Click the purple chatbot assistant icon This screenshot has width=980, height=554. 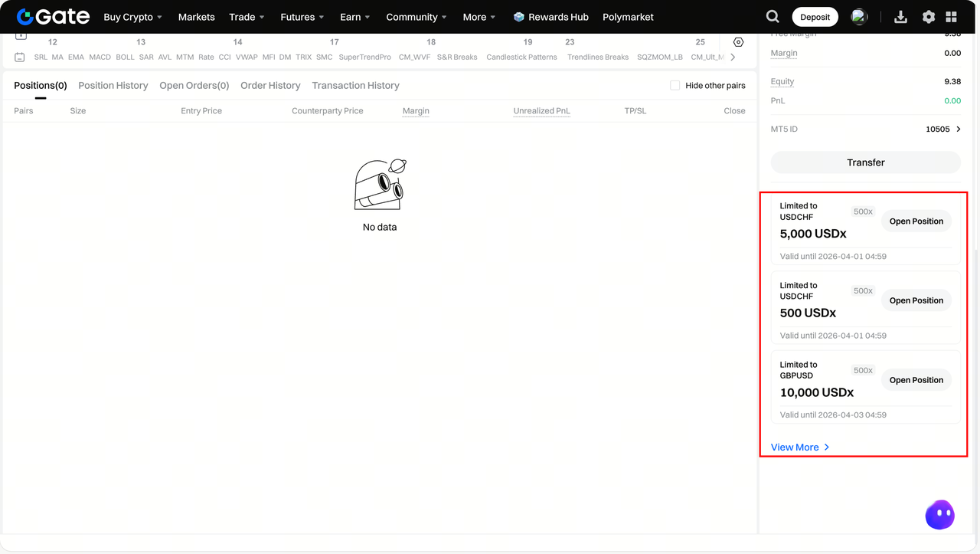939,515
